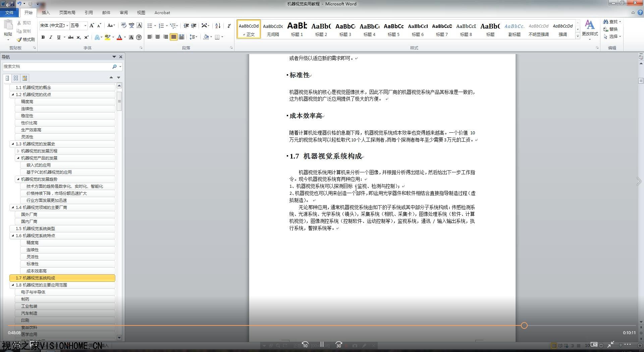Viewport: 644px width, 352px height.
Task: Click the italic formatting icon
Action: pyautogui.click(x=51, y=37)
